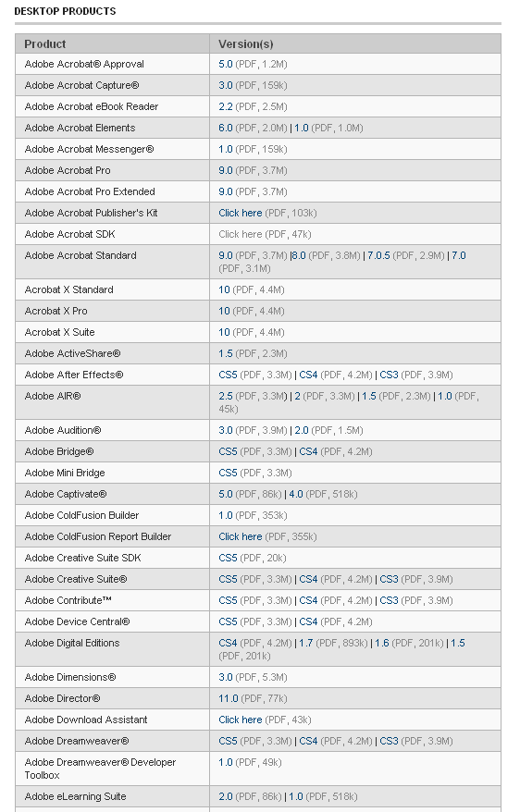The width and height of the screenshot is (520, 812).
Task: Click here link for Acrobat Publisher's Kit
Action: coord(241,213)
